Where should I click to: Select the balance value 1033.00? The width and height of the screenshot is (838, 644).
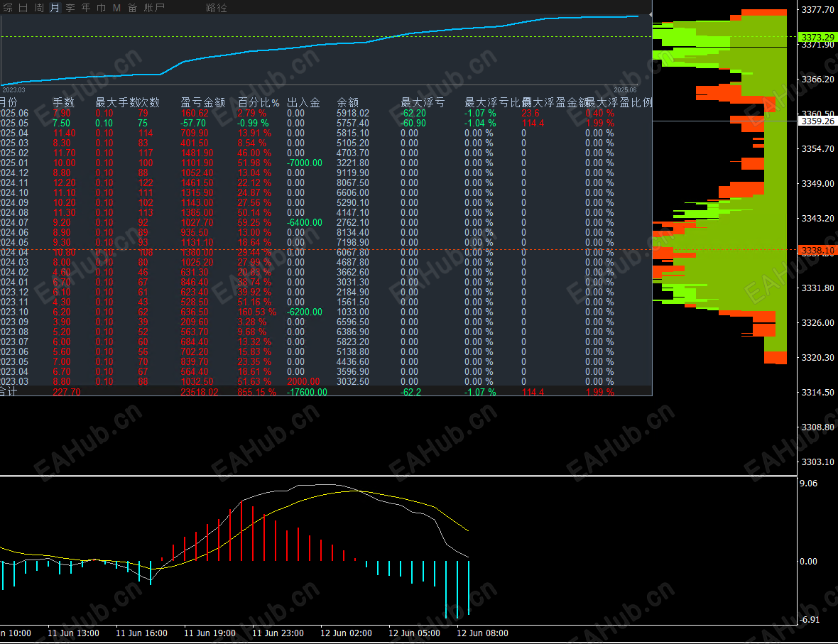tap(353, 312)
